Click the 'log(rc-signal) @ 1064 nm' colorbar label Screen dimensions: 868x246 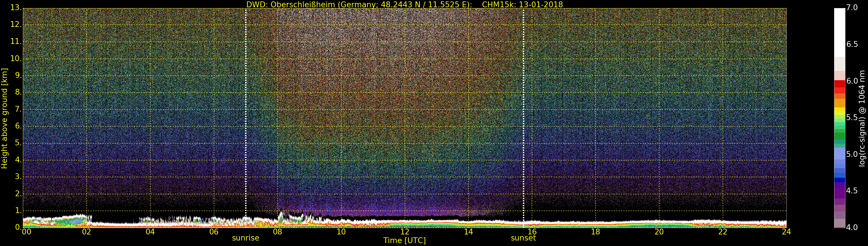(x=862, y=118)
